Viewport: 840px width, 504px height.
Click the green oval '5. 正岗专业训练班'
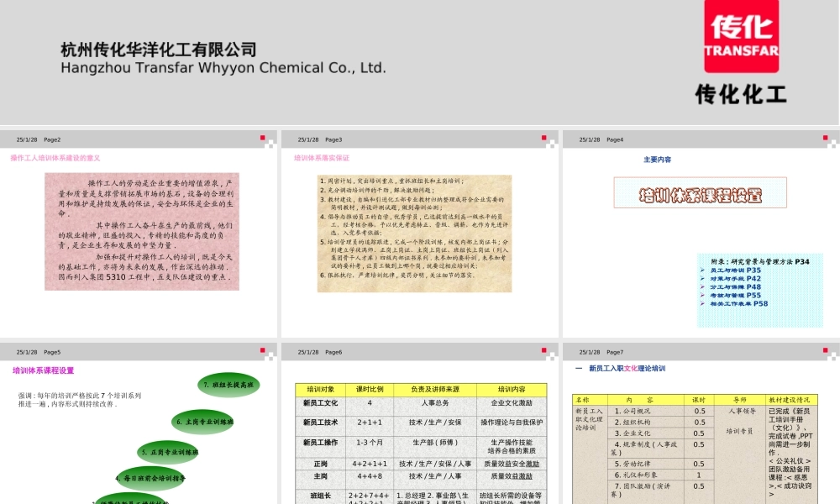(x=168, y=453)
